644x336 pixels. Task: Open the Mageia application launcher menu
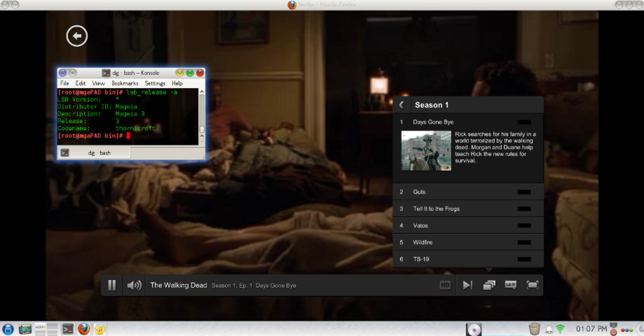(8, 329)
